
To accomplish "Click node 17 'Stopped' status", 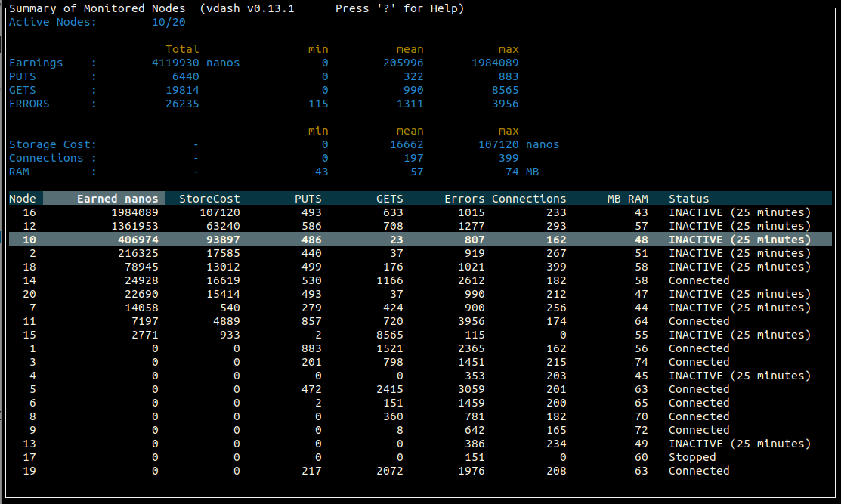I will pos(692,457).
